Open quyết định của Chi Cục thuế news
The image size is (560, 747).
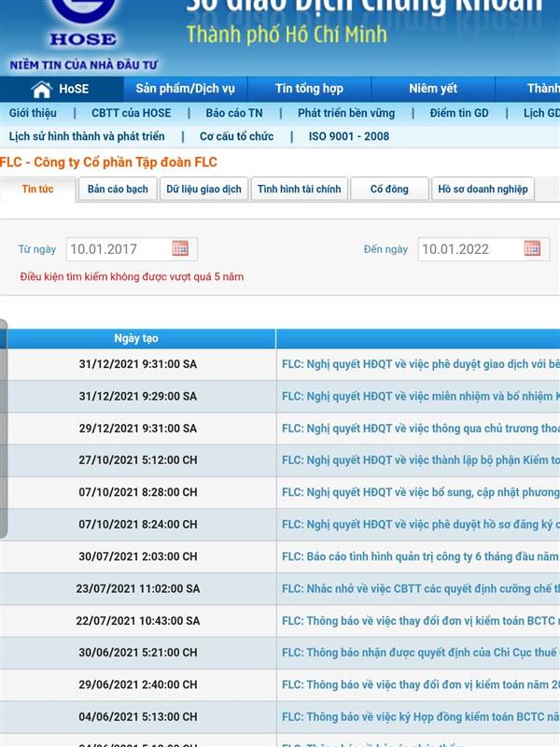tap(421, 653)
